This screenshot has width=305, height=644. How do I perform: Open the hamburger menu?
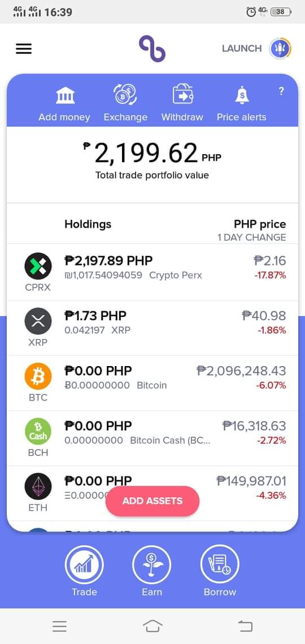point(23,49)
